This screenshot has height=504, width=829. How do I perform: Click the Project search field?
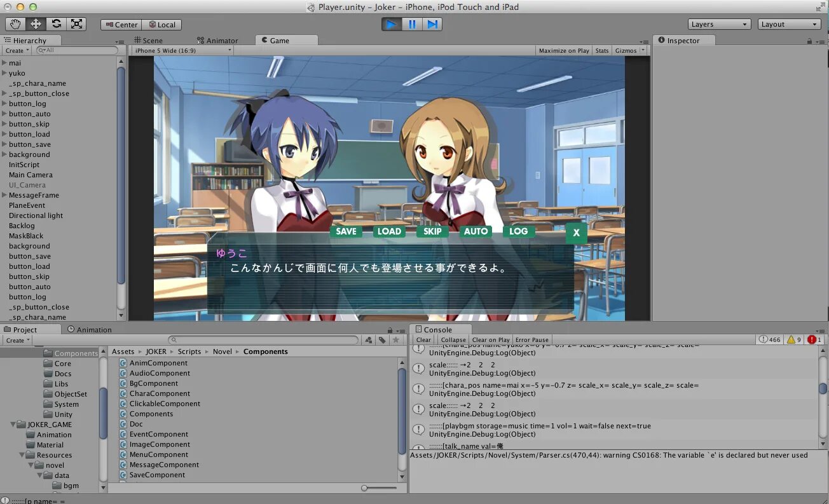pyautogui.click(x=263, y=340)
